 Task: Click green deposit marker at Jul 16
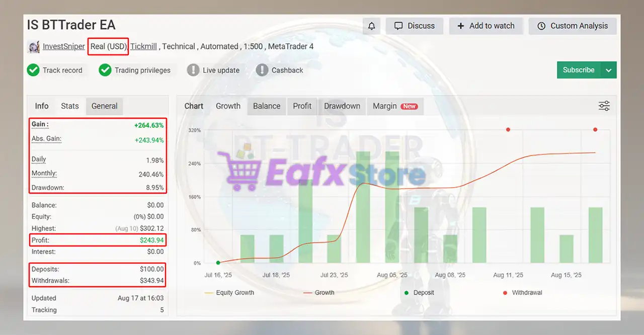pyautogui.click(x=218, y=263)
